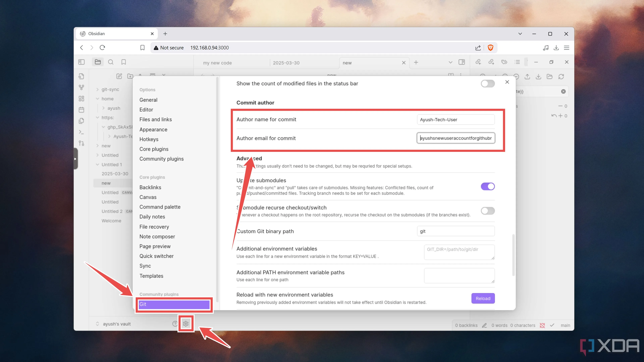Open graph view ribbon icon
Viewport: 644px width, 362px height.
coord(82,87)
